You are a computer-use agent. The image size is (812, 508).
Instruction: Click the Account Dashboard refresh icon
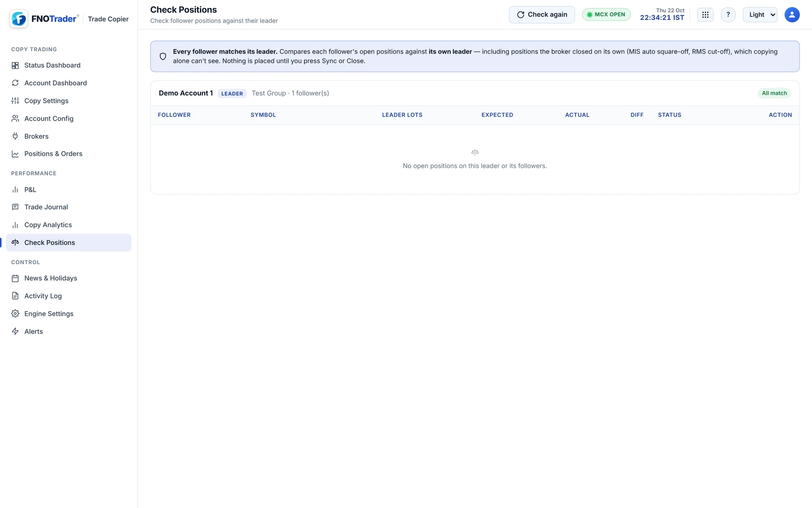[15, 83]
